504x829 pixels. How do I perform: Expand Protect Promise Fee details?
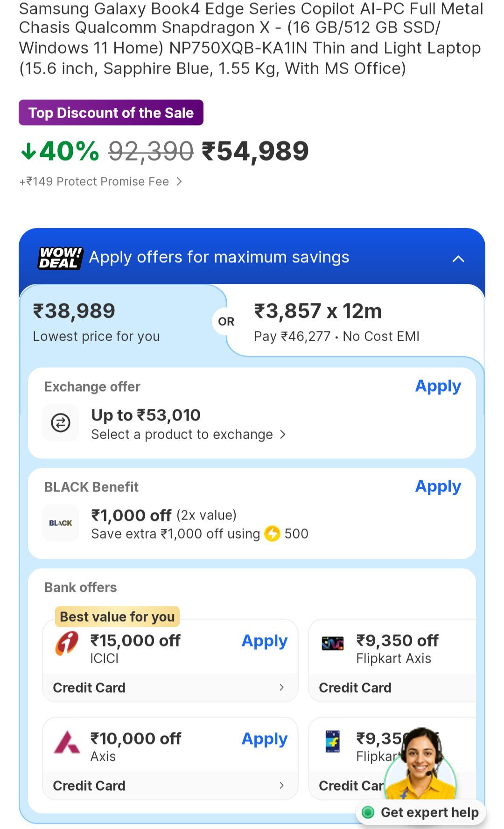pos(179,182)
